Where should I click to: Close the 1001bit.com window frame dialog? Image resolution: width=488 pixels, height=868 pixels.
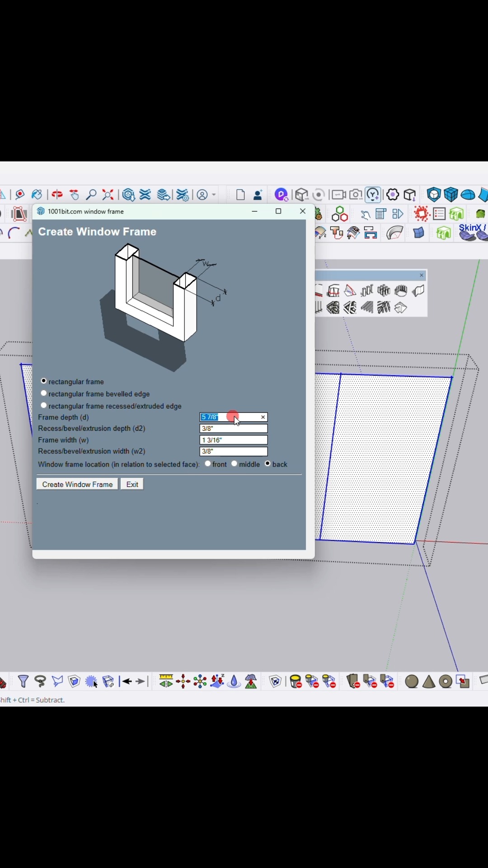303,211
